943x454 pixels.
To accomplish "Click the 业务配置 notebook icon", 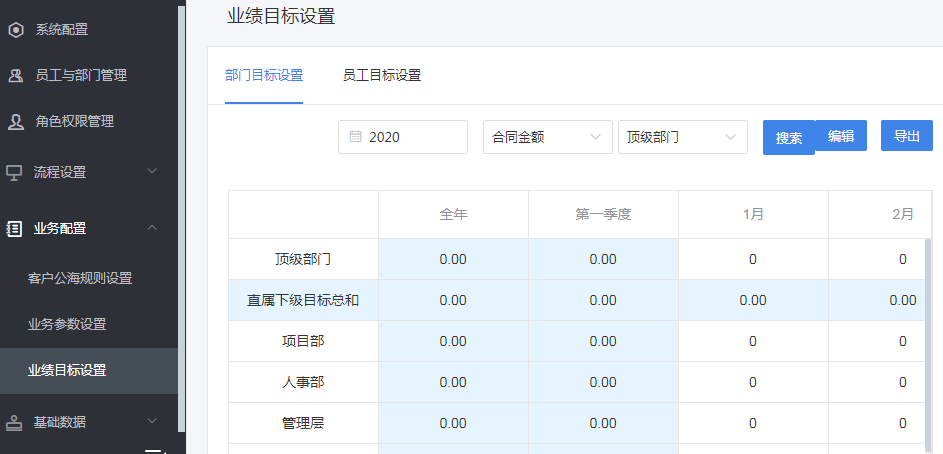I will (14, 229).
